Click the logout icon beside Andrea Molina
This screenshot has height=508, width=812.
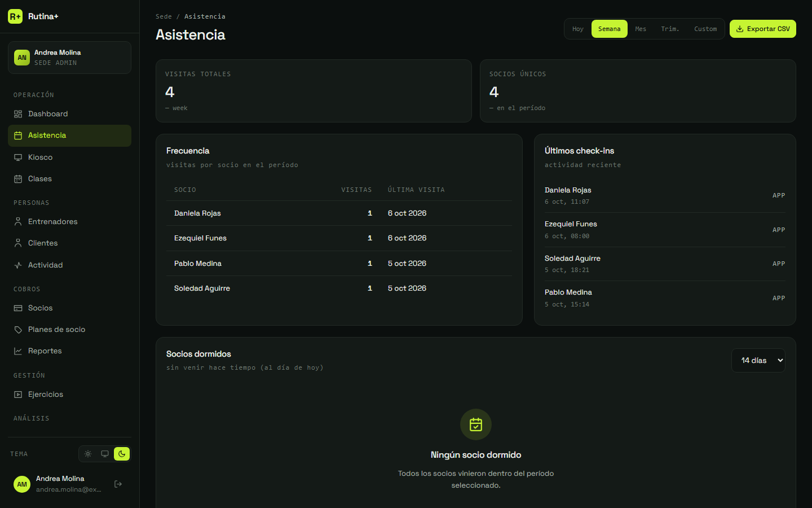118,484
